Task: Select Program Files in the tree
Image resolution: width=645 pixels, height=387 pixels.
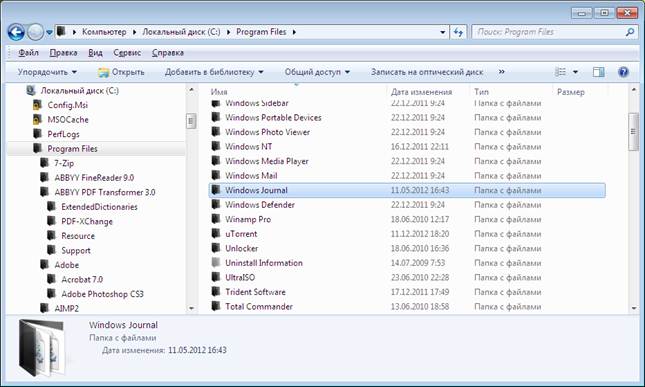Action: click(x=72, y=148)
